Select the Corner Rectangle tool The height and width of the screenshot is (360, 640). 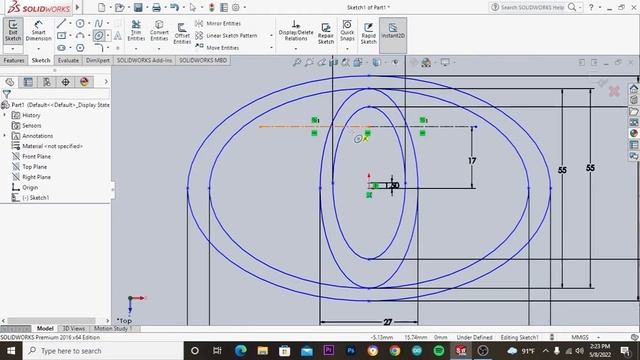(x=61, y=36)
